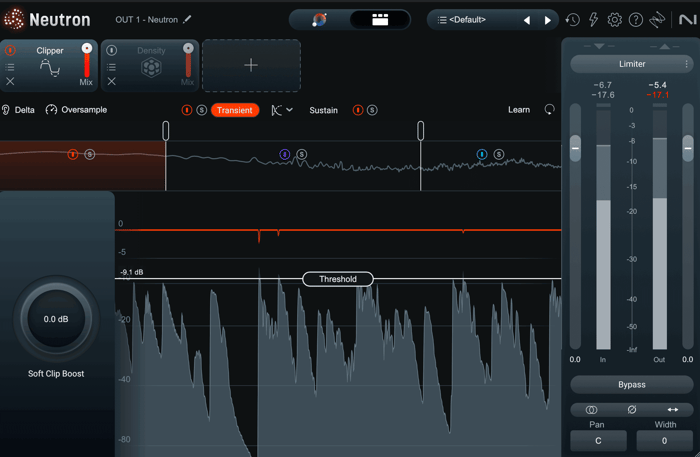Screen dimensions: 700x457
Task: Enable Delta listening
Action: [x=18, y=110]
